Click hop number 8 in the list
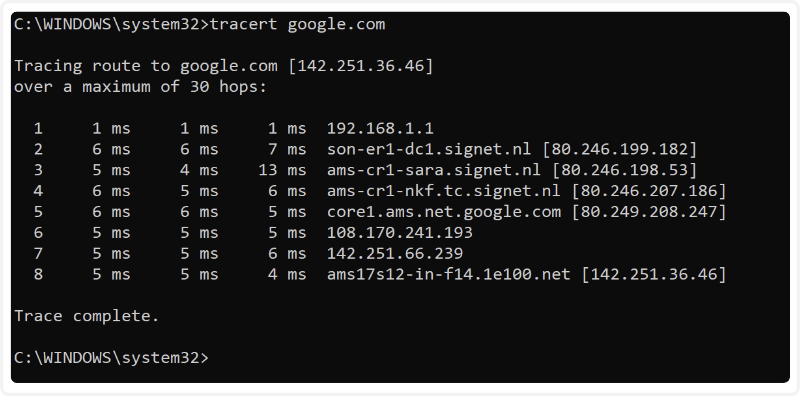Image resolution: width=800 pixels, height=396 pixels. 38,275
